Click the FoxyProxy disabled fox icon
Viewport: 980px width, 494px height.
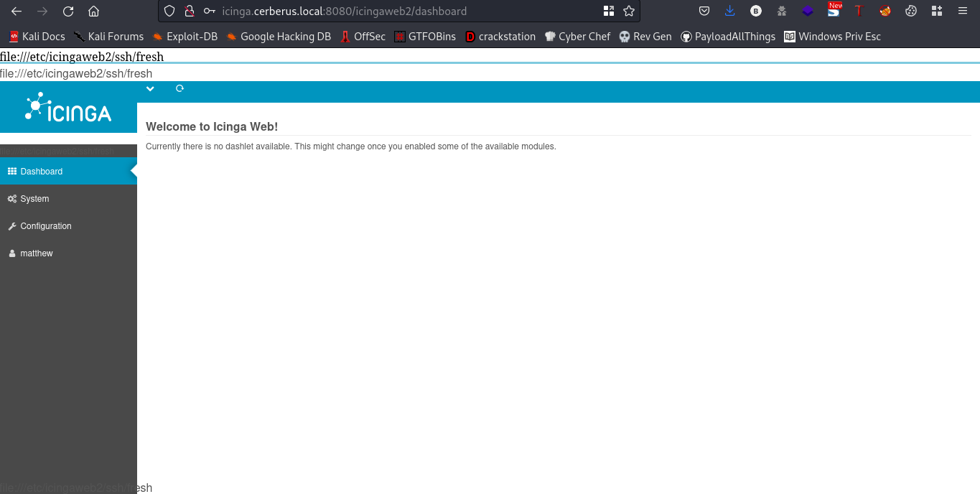(885, 11)
